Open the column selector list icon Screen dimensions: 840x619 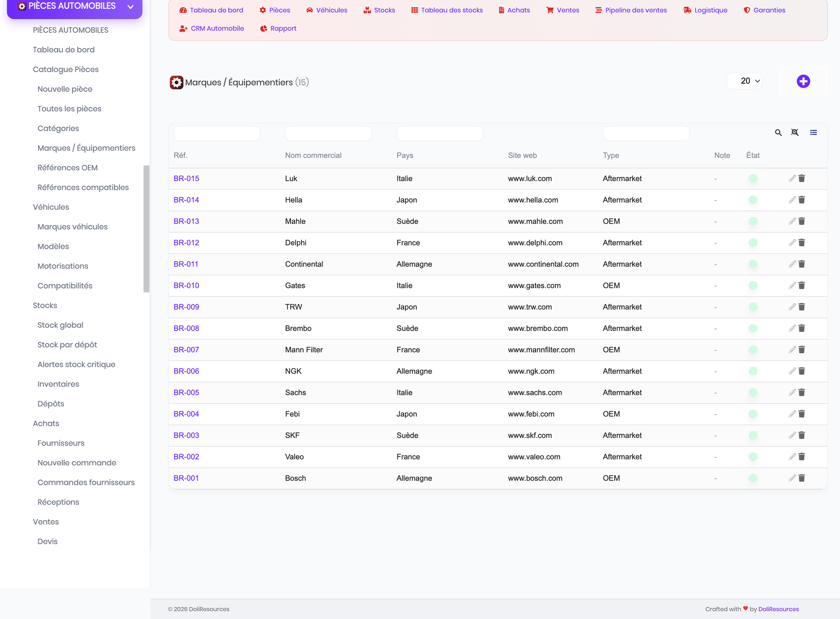(x=814, y=132)
